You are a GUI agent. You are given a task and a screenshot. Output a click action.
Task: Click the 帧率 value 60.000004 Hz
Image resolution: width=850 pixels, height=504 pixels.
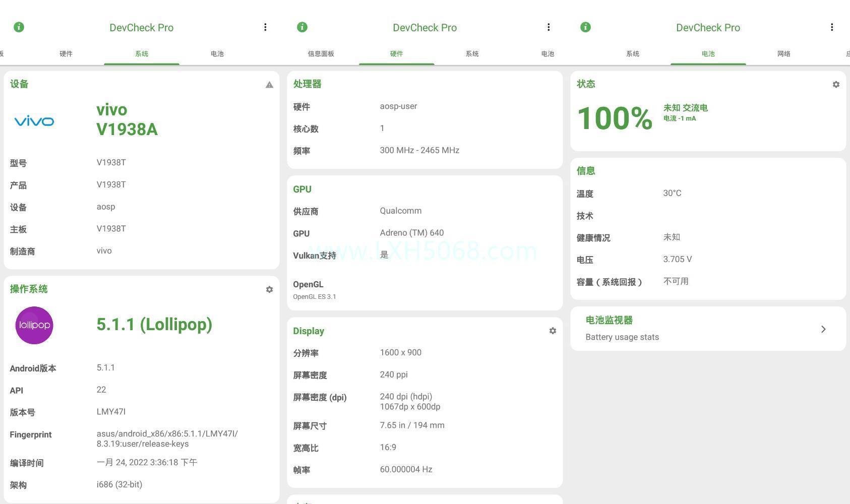tap(406, 469)
